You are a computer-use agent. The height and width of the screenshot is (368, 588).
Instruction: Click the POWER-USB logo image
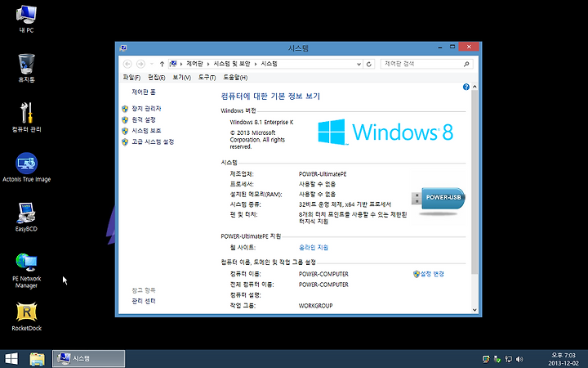[438, 201]
